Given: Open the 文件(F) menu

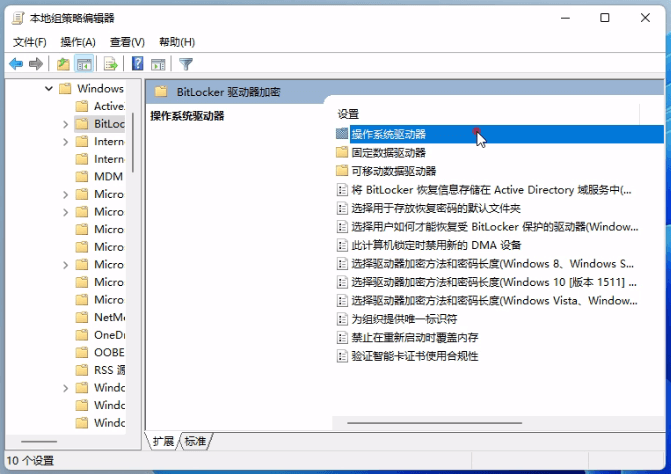Looking at the screenshot, I should pos(30,42).
